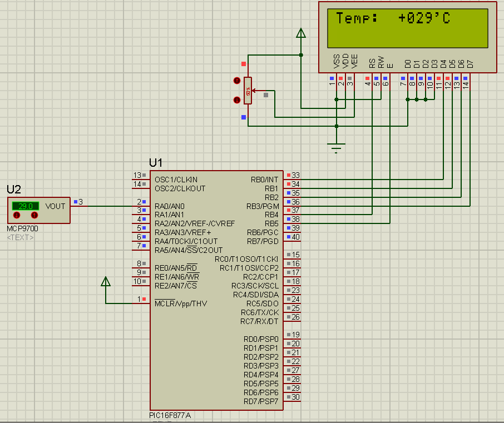Click the OSC1/CLKIN pin label

point(176,180)
